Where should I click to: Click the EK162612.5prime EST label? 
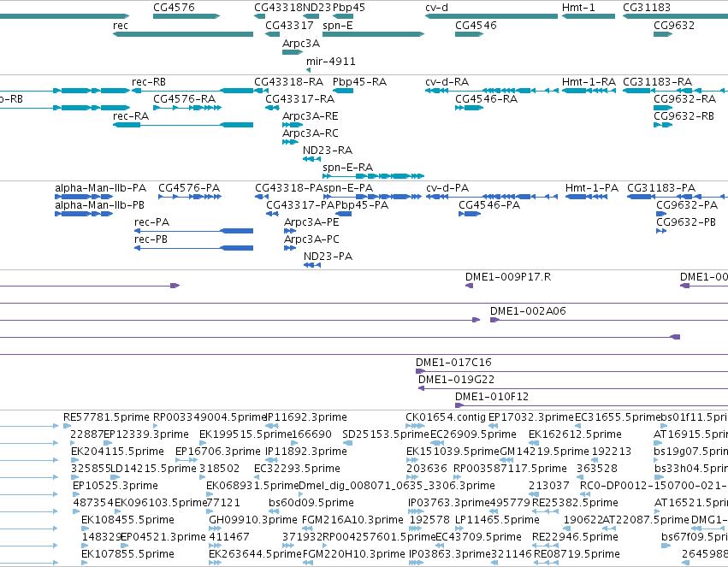pos(575,434)
